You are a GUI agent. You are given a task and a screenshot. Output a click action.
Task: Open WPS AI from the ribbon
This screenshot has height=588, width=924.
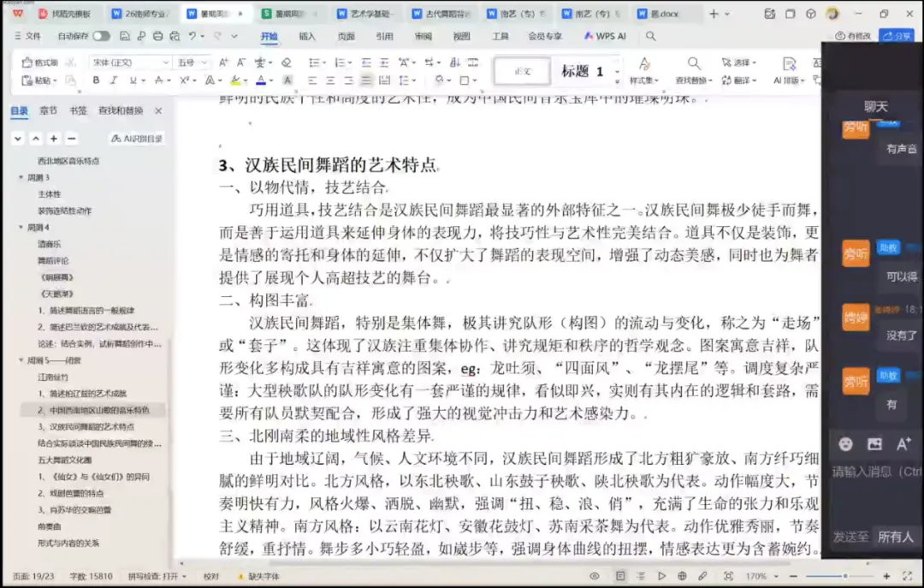tap(605, 36)
